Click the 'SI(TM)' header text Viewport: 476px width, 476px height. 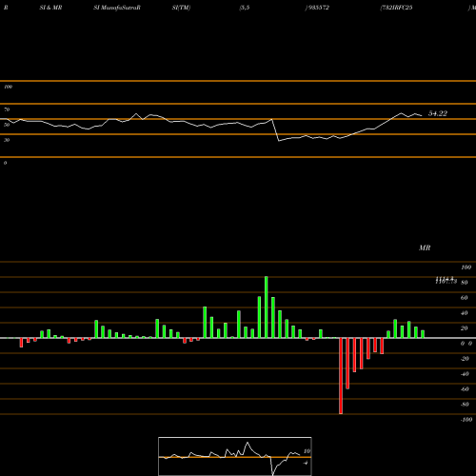pyautogui.click(x=181, y=8)
